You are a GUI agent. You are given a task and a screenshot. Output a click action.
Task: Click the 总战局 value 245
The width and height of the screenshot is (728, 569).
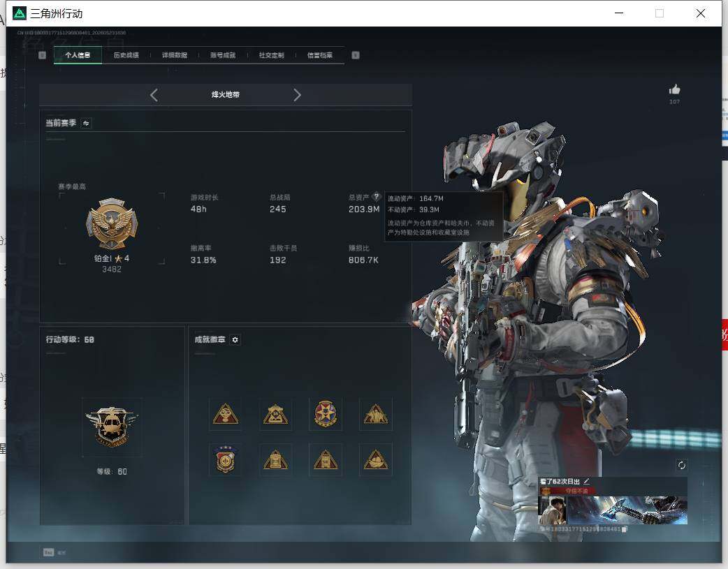click(x=277, y=209)
